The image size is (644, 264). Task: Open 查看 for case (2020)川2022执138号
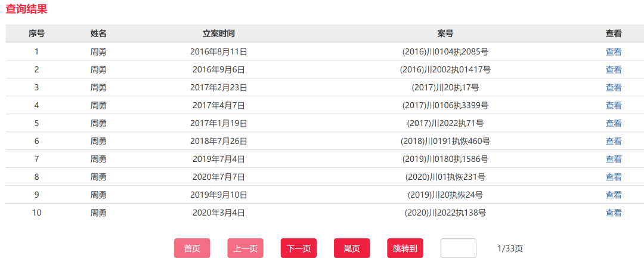[x=613, y=213]
